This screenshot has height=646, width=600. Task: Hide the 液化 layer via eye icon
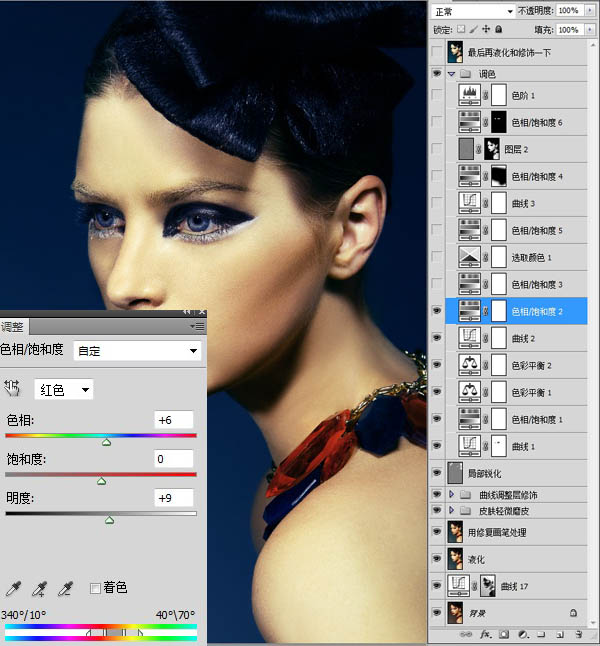click(436, 558)
